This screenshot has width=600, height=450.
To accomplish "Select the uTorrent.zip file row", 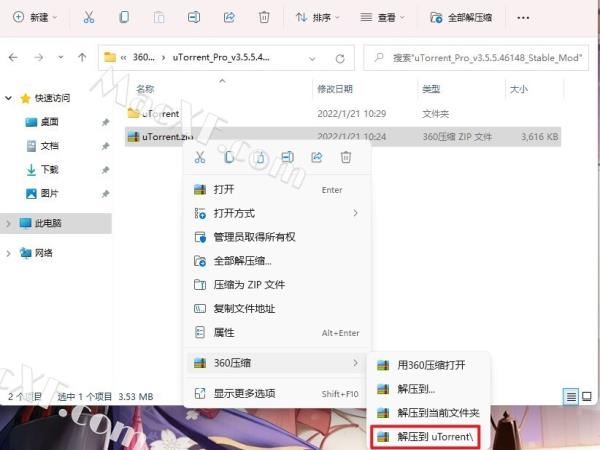I will 343,137.
